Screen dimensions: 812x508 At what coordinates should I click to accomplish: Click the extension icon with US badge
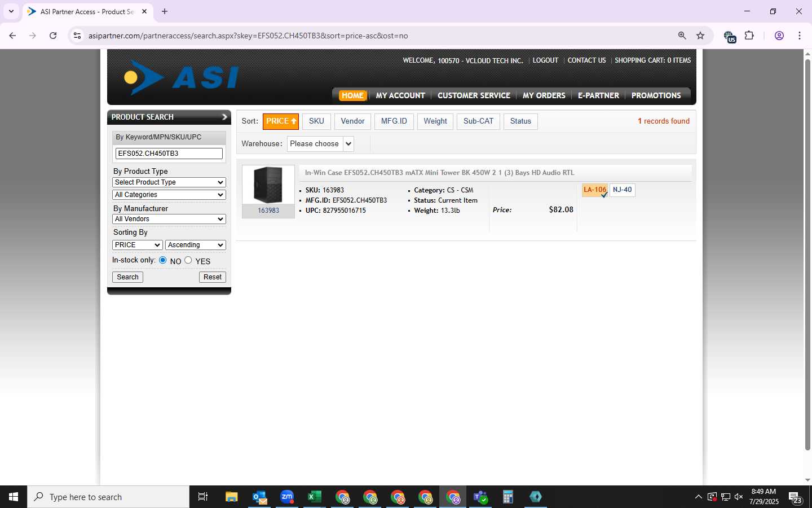coord(730,37)
